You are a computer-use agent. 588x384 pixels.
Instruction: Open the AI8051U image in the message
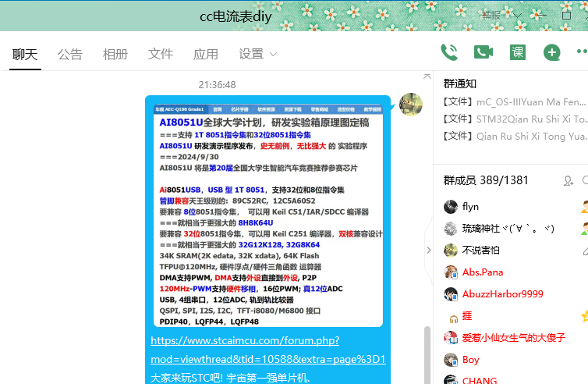[268, 215]
